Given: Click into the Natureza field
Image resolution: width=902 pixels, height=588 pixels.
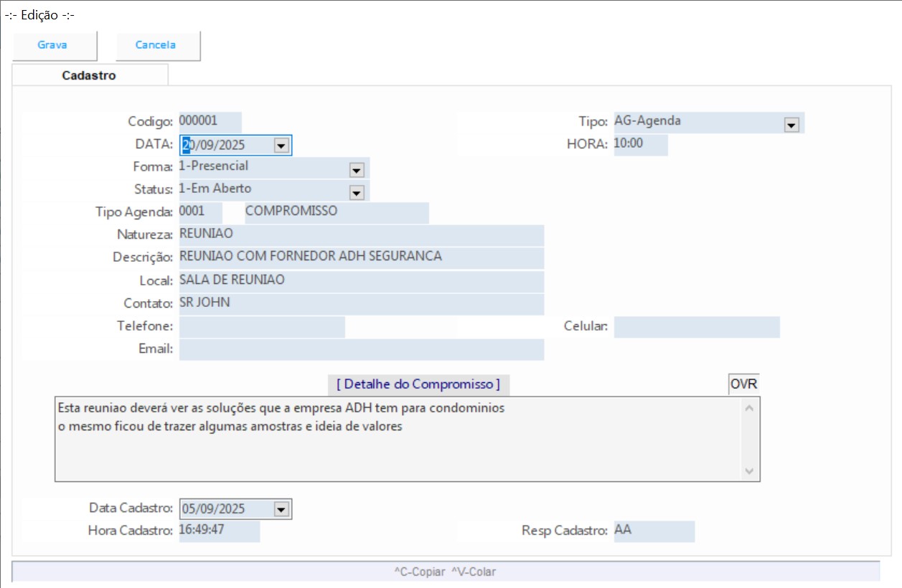Looking at the screenshot, I should point(360,234).
